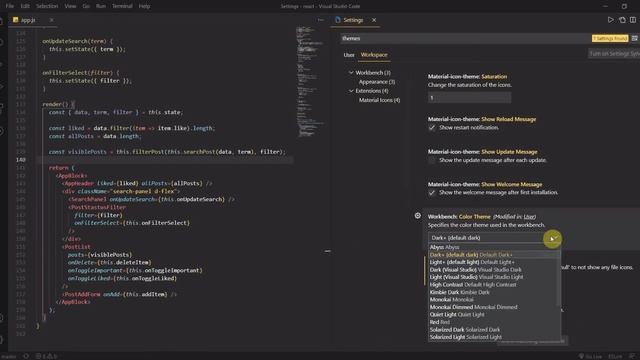Choose the Red theme

pos(494,322)
